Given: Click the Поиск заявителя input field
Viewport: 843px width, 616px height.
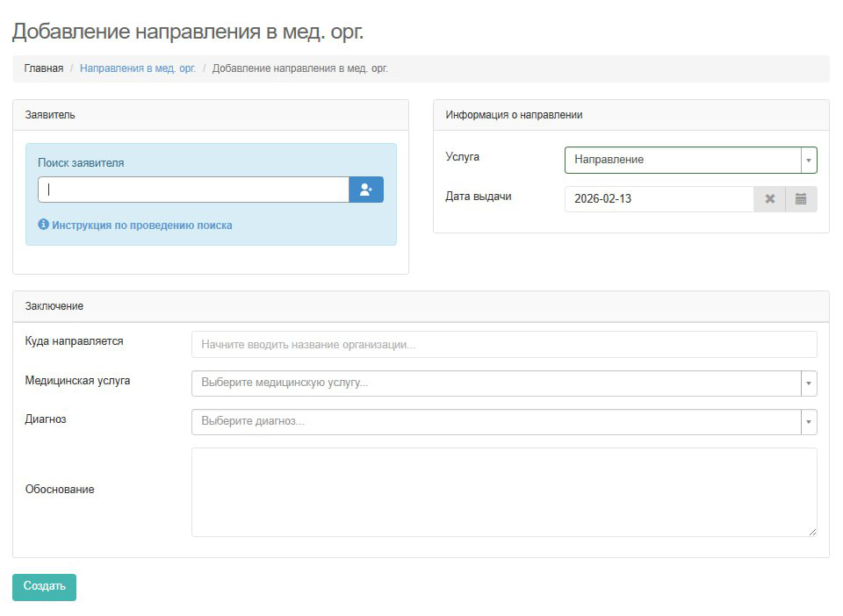Looking at the screenshot, I should (x=192, y=190).
